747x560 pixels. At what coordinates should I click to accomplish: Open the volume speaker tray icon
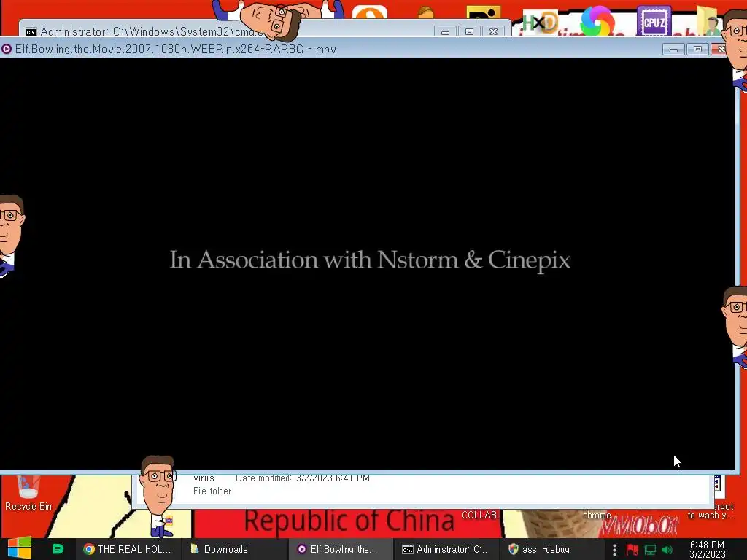[667, 550]
